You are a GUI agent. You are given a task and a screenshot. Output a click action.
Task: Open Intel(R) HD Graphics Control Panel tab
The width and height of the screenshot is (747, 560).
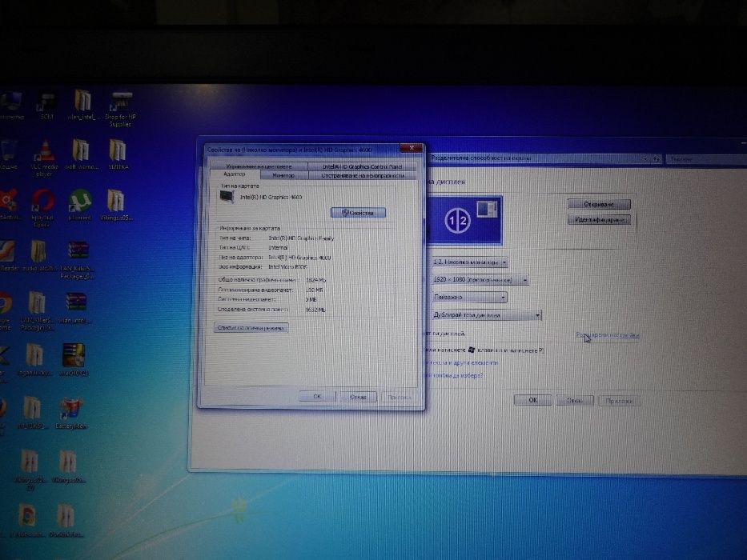pos(363,166)
